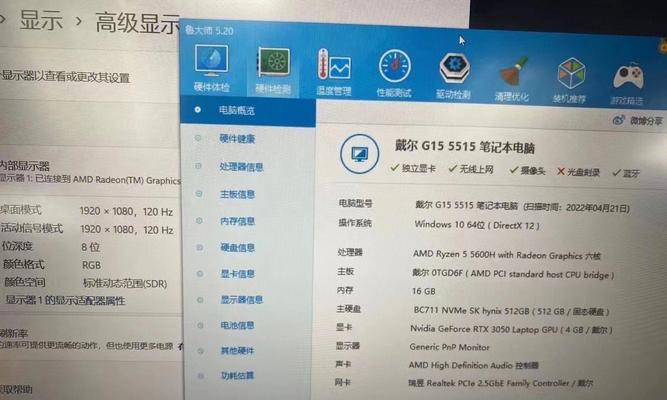Open 内存信息 sidebar item
Screen dimensions: 667x400
237,221
